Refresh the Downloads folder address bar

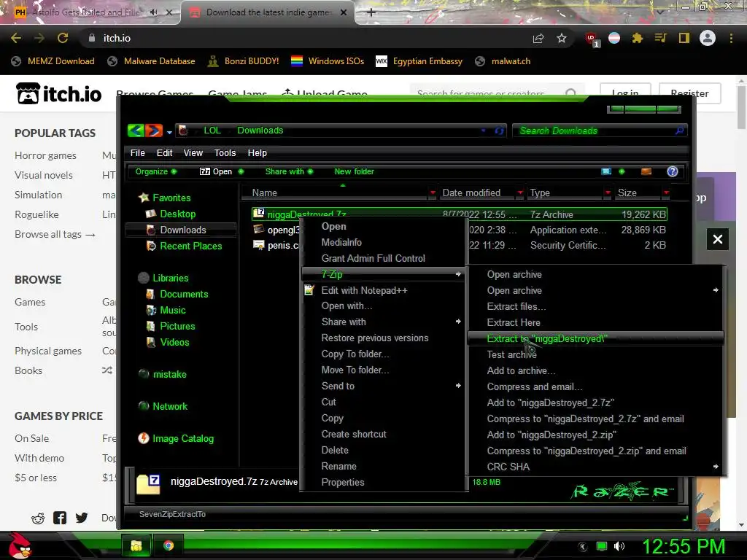[499, 131]
